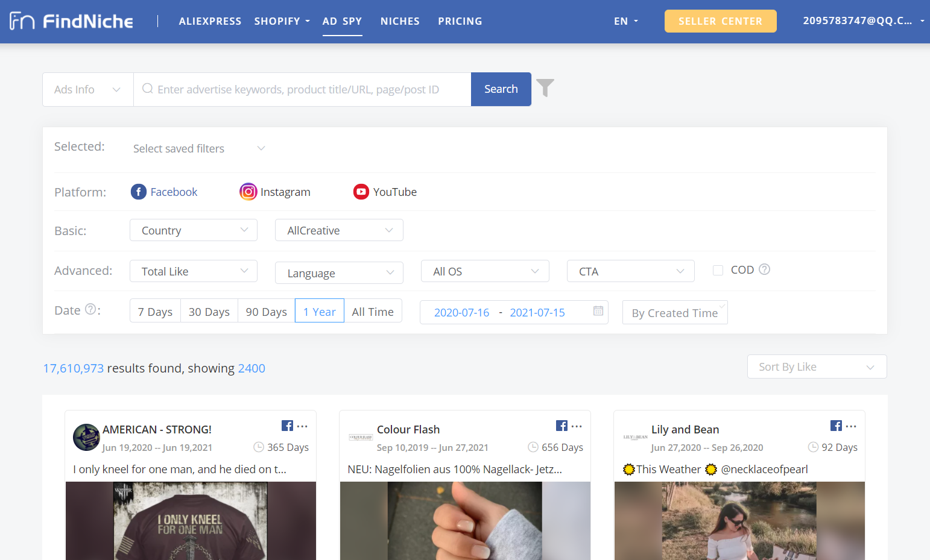Open the By Created Time dropdown
This screenshot has height=560, width=930.
(x=675, y=312)
